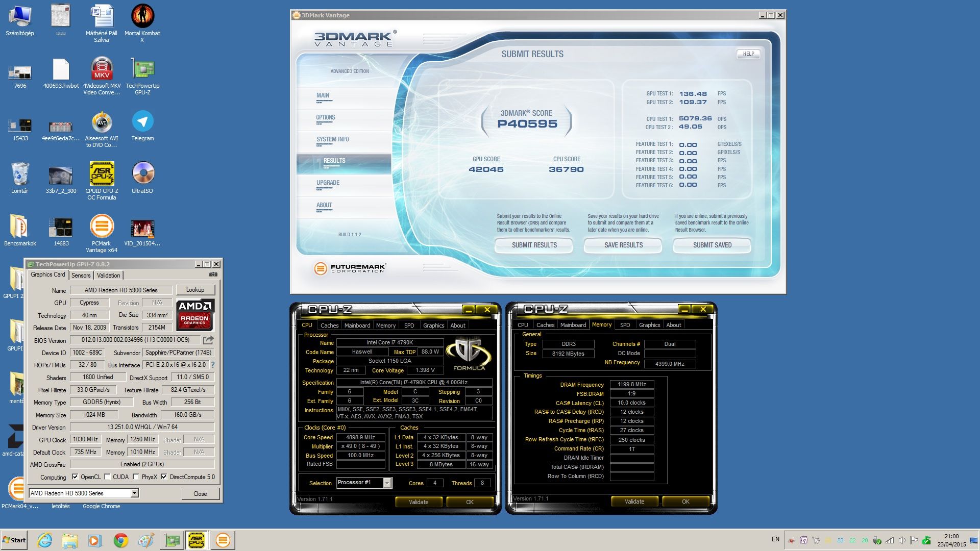Click the SAVE RESULTS button
This screenshot has width=980, height=551.
coord(623,245)
